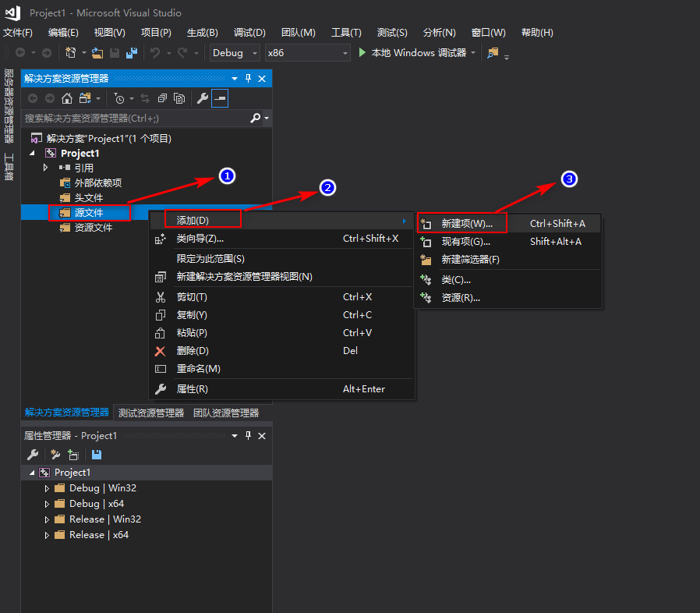Click Save All icon in main toolbar
This screenshot has height=613, width=700.
[x=132, y=53]
